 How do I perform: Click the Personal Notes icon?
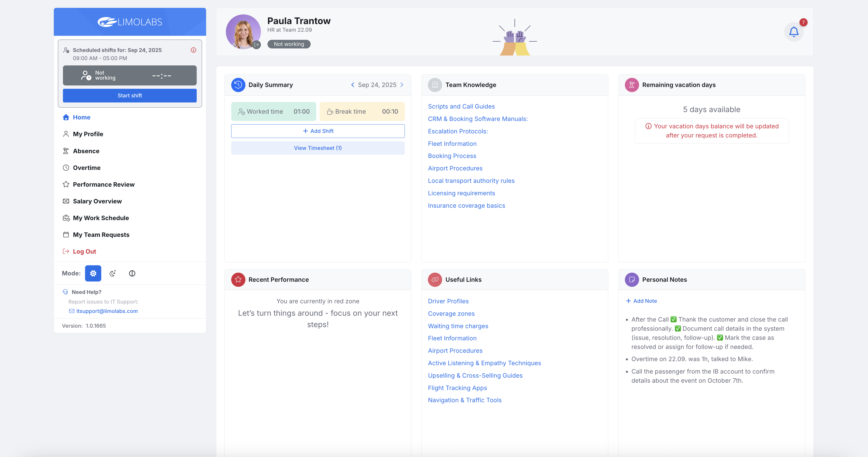tap(631, 279)
